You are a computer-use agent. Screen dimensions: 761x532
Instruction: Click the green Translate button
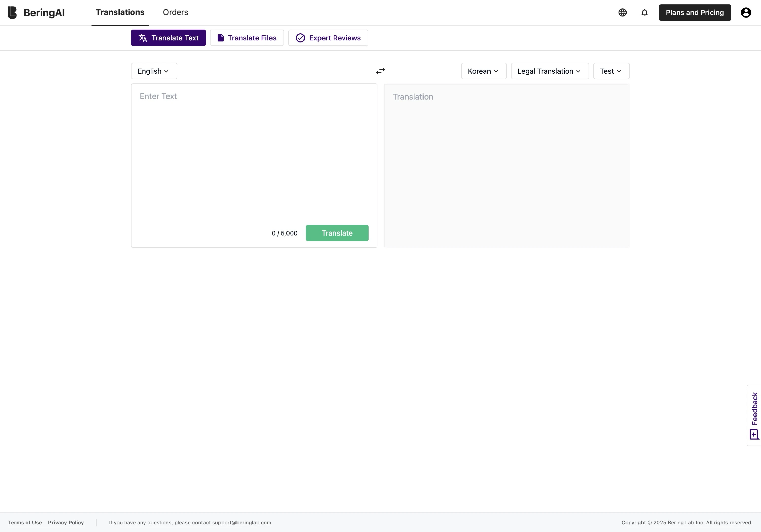tap(337, 233)
